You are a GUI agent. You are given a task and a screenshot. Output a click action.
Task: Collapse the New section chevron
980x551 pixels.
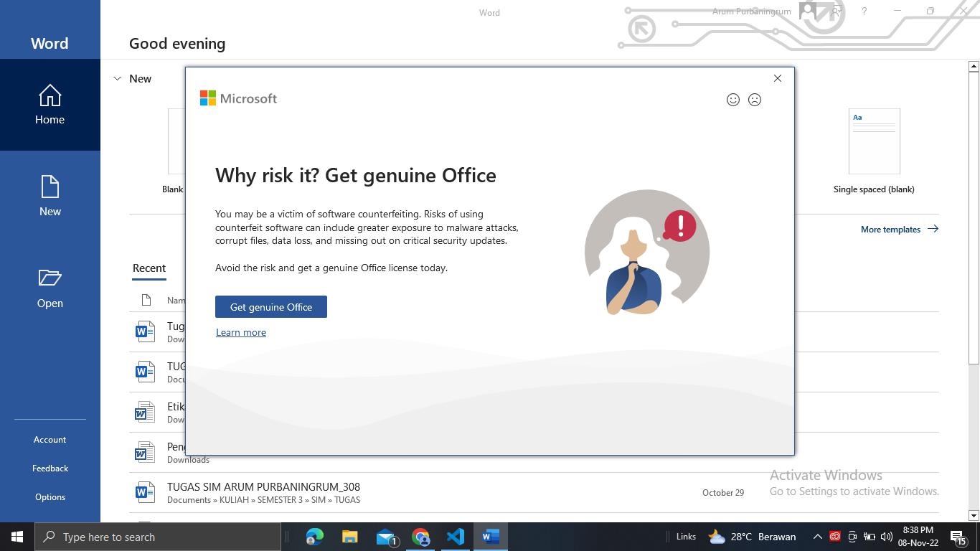(x=118, y=79)
